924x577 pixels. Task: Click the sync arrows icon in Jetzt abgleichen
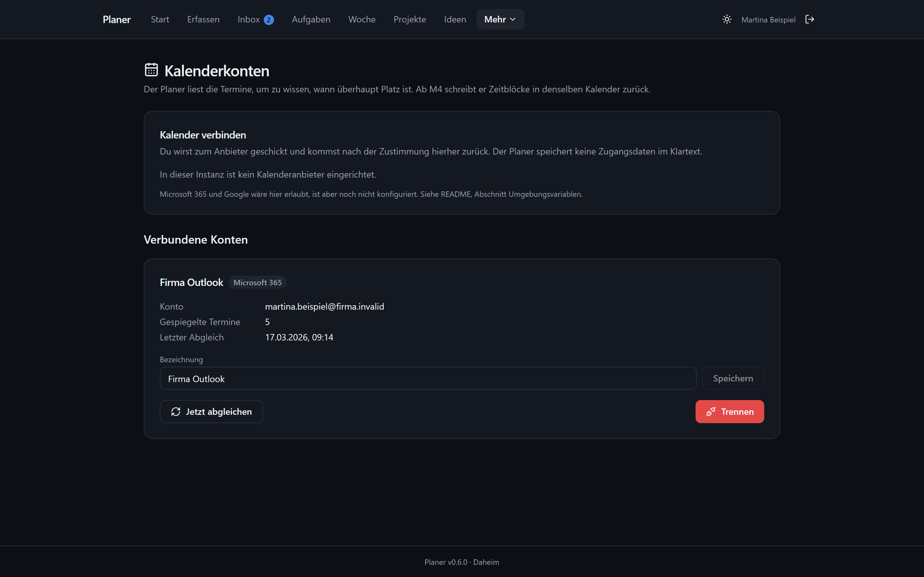pos(175,411)
